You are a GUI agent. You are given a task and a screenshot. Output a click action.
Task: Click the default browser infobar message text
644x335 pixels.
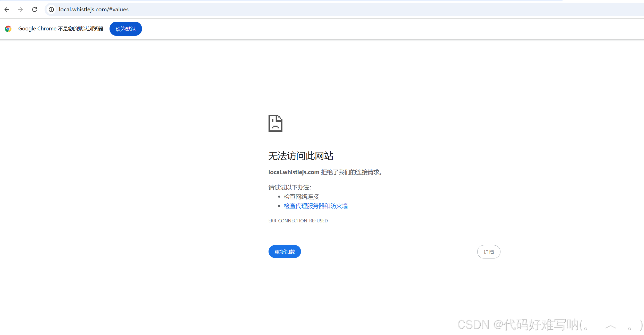tap(61, 29)
